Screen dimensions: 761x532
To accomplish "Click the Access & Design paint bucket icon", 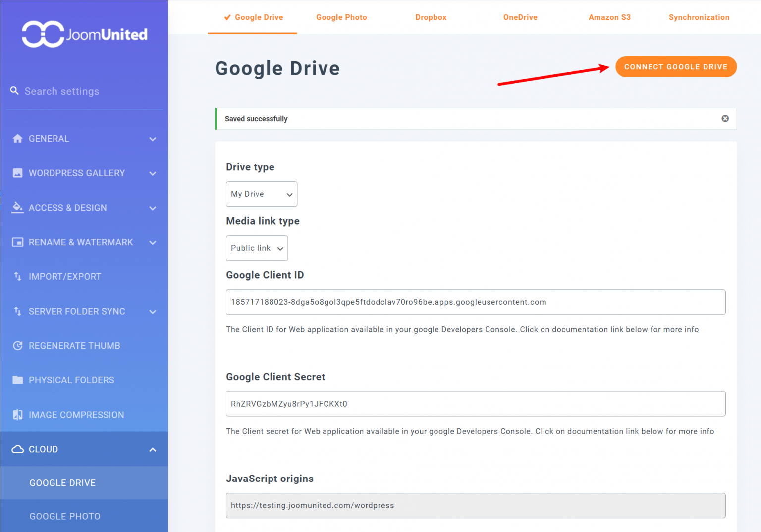I will pos(18,208).
